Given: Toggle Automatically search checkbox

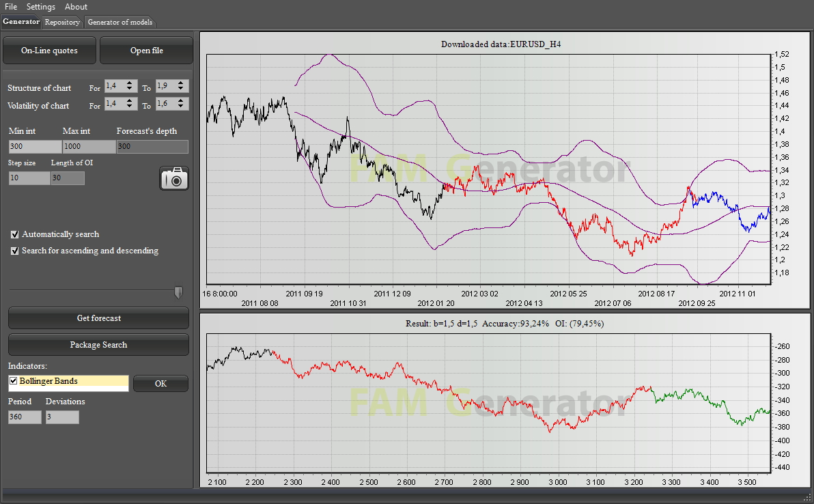Looking at the screenshot, I should pos(15,234).
